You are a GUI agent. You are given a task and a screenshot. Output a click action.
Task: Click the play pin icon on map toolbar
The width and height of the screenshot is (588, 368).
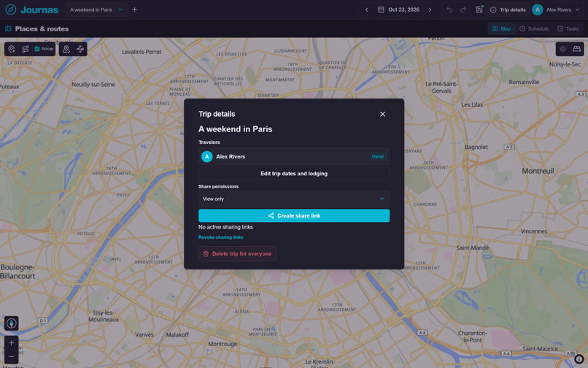tap(66, 49)
